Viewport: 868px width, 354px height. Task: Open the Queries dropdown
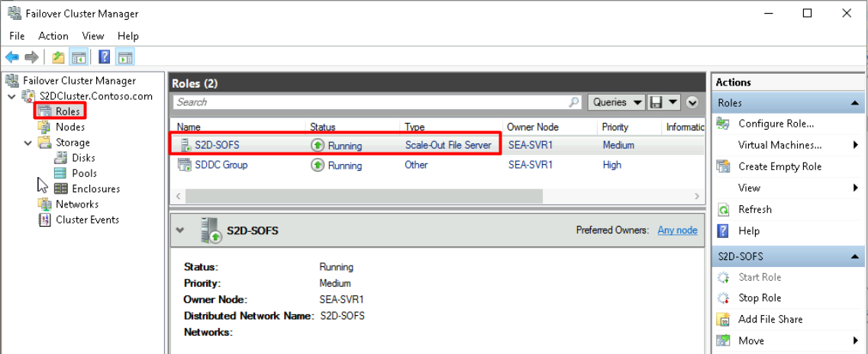pos(616,101)
